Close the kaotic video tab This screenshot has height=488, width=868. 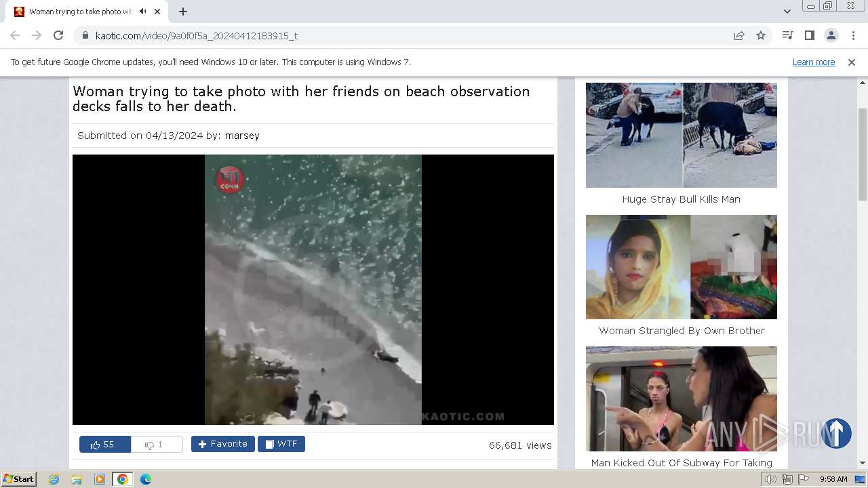[157, 12]
